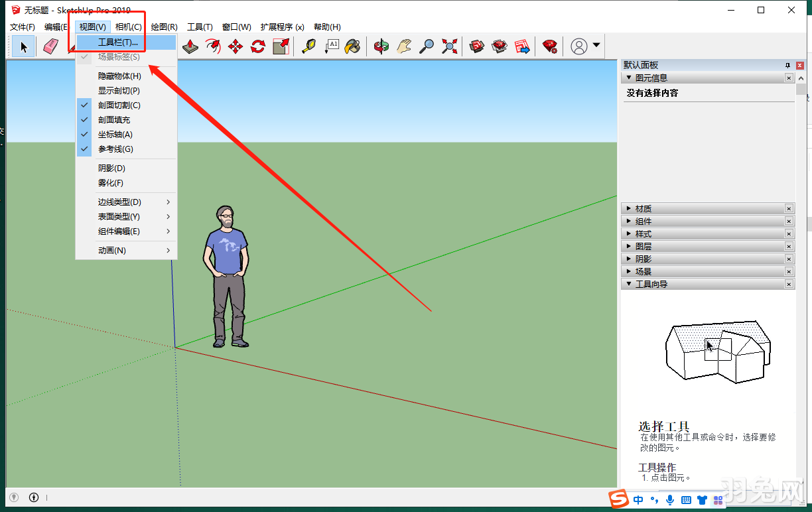This screenshot has width=812, height=512.
Task: Click the Zoom Extents icon
Action: pyautogui.click(x=449, y=46)
